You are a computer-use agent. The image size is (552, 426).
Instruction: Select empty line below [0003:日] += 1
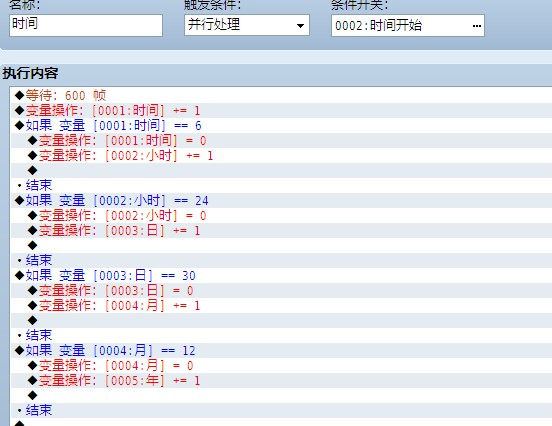click(282, 245)
